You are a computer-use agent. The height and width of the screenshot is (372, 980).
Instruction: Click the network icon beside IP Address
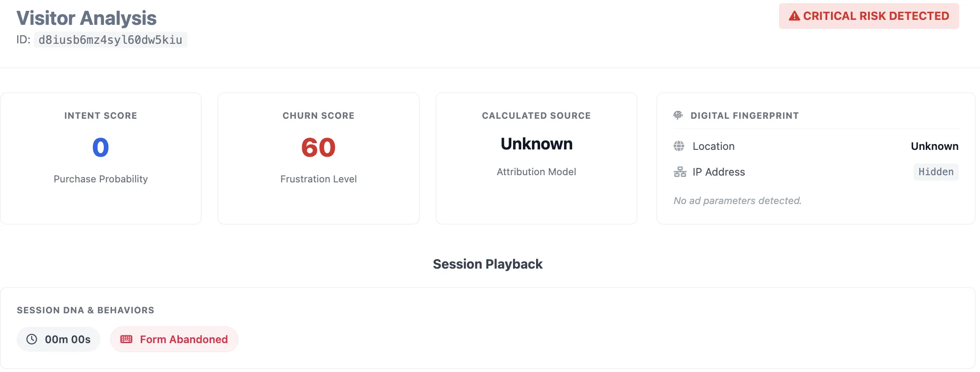pos(680,172)
